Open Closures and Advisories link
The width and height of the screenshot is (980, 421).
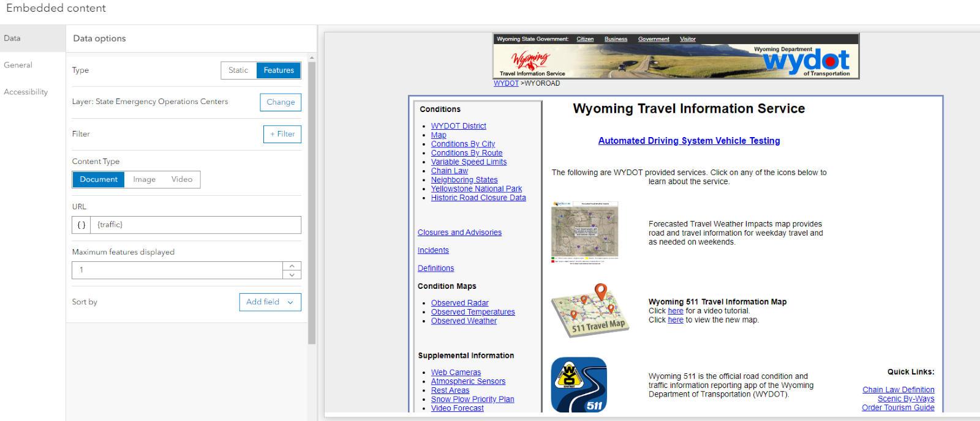(x=459, y=233)
